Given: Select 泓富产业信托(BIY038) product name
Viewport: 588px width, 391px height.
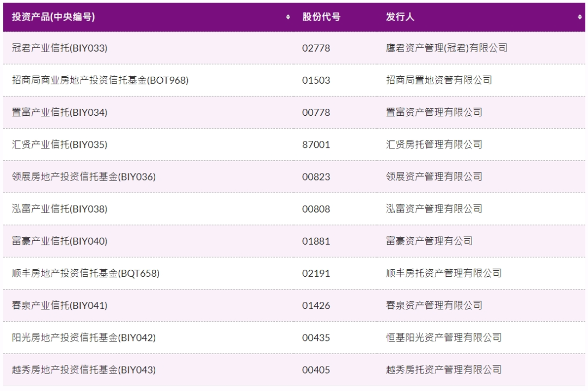Looking at the screenshot, I should tap(60, 209).
